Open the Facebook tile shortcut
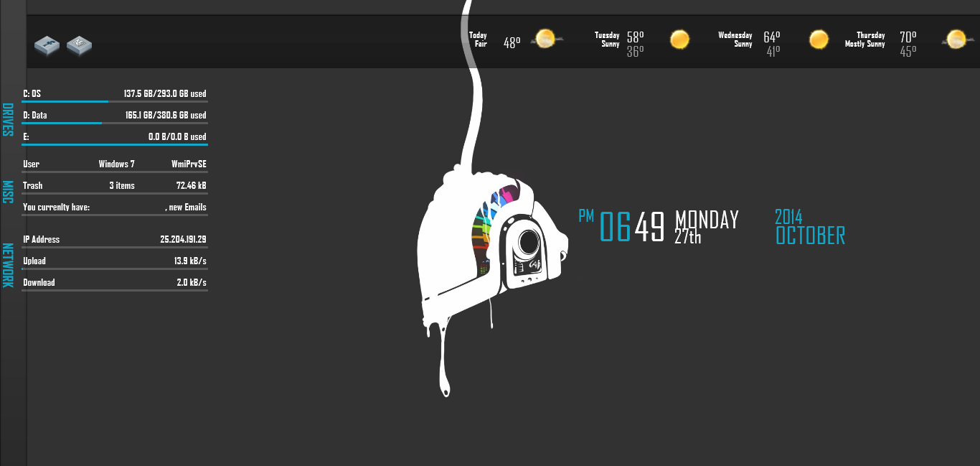 (47, 46)
